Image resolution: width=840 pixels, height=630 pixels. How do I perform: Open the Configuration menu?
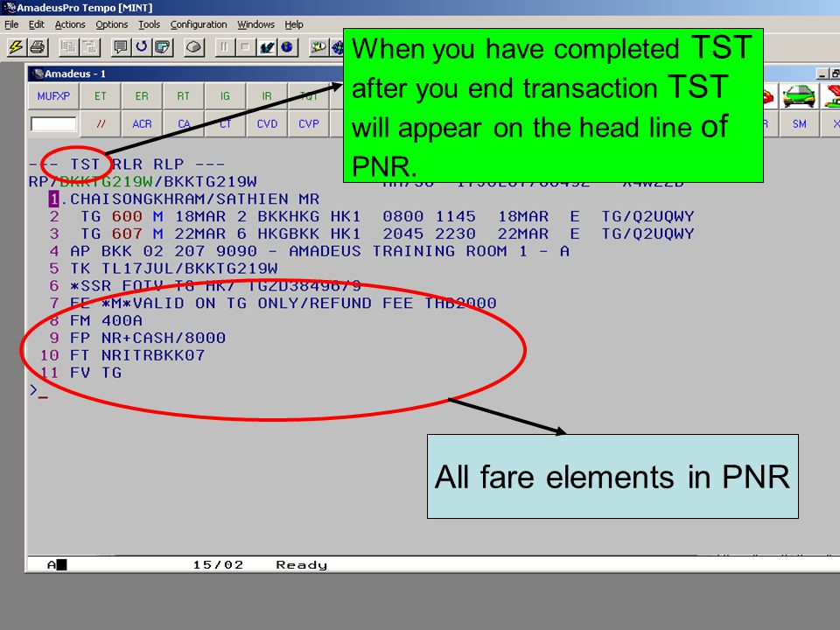click(x=199, y=24)
